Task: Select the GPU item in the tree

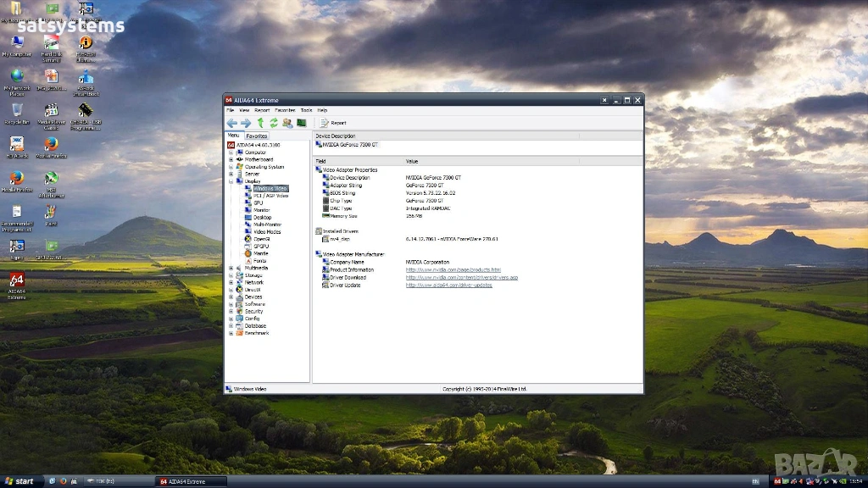Action: point(259,202)
